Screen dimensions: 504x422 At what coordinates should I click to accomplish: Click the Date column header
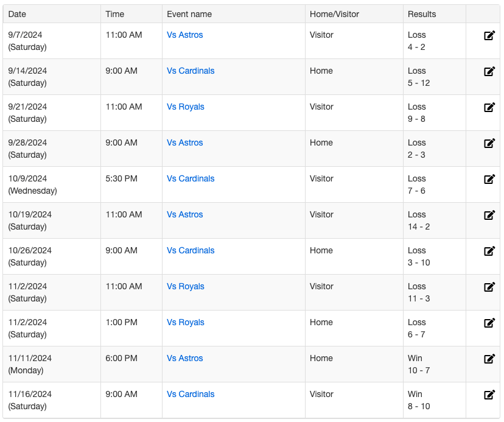[x=17, y=14]
